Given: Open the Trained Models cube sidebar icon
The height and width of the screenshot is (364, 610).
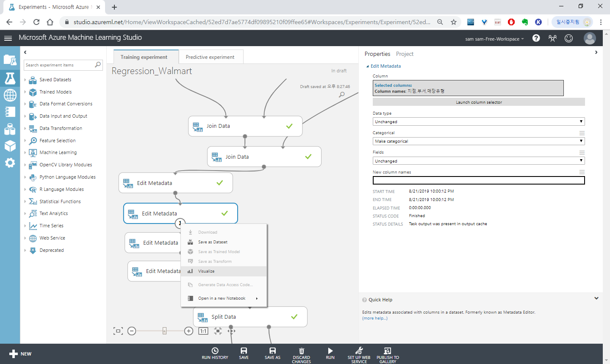Looking at the screenshot, I should (x=10, y=146).
